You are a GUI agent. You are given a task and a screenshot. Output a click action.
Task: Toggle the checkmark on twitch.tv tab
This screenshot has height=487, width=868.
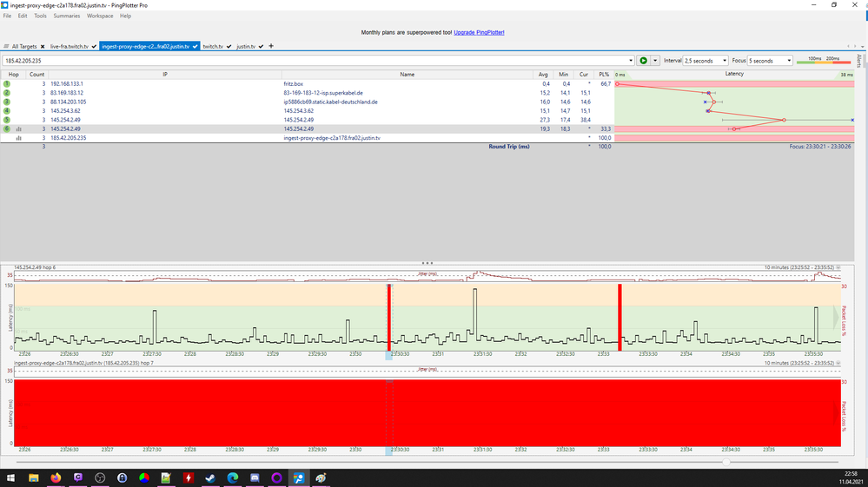229,46
